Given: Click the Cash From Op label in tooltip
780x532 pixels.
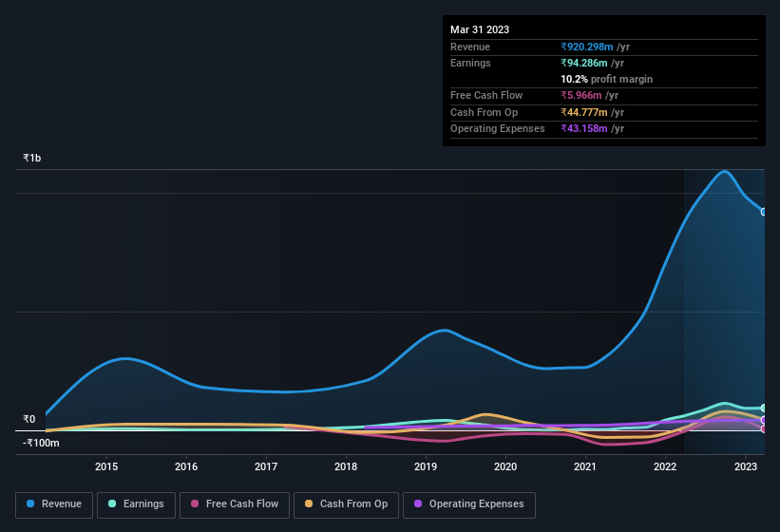Looking at the screenshot, I should 484,112.
